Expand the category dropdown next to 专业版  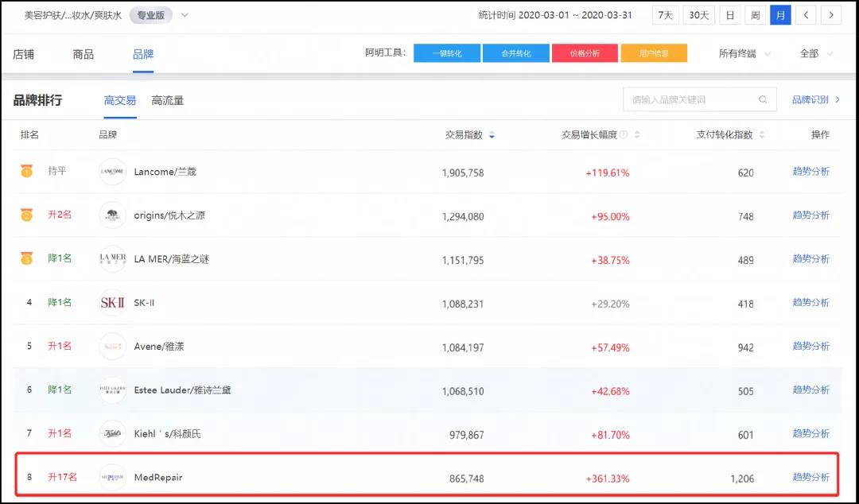[185, 15]
